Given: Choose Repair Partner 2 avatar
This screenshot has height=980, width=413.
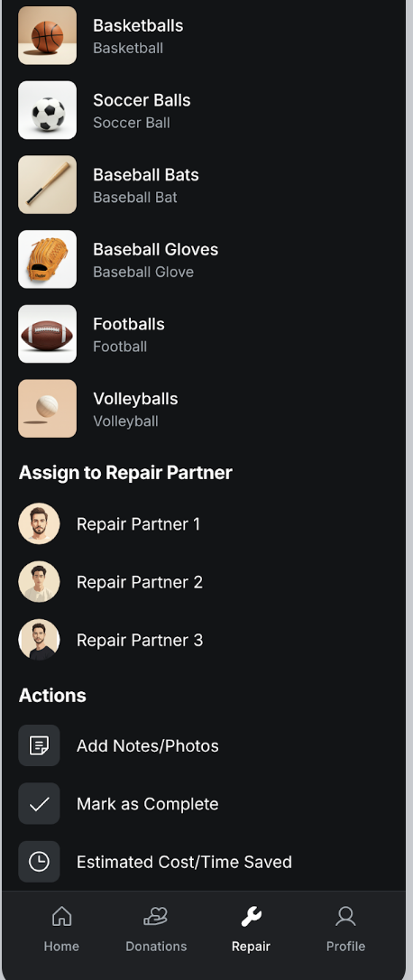Looking at the screenshot, I should [39, 582].
